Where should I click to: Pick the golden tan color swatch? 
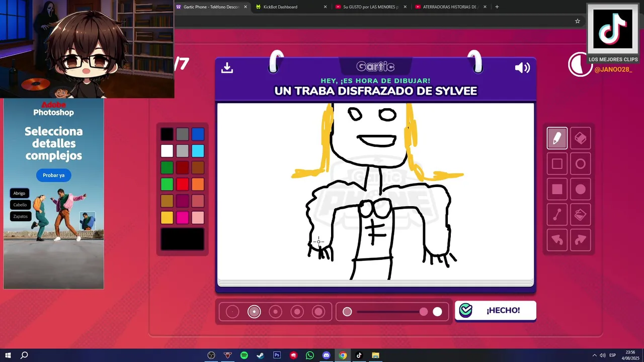(x=167, y=201)
